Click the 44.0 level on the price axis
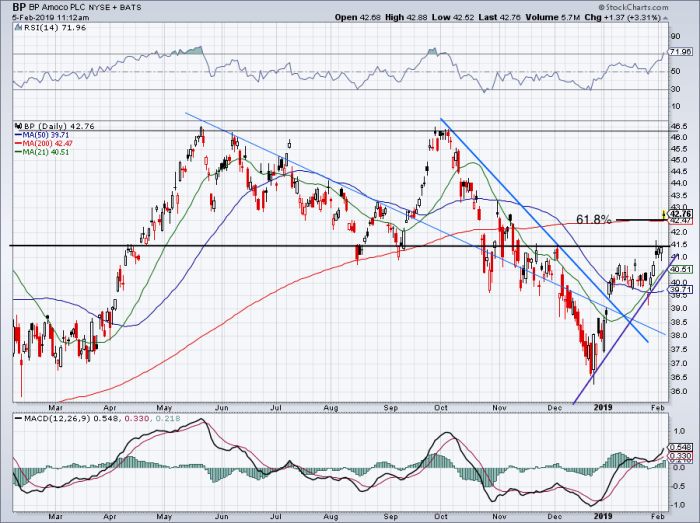The image size is (700, 523). [x=679, y=183]
